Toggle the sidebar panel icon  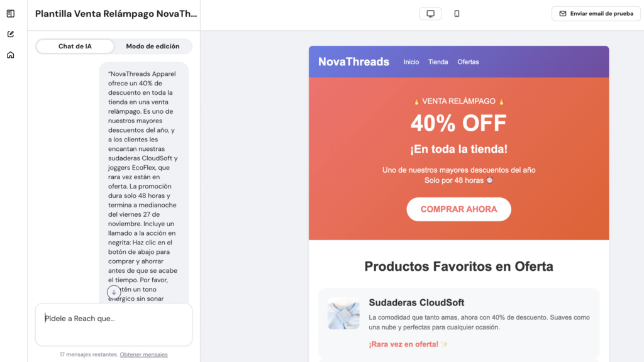pyautogui.click(x=11, y=14)
